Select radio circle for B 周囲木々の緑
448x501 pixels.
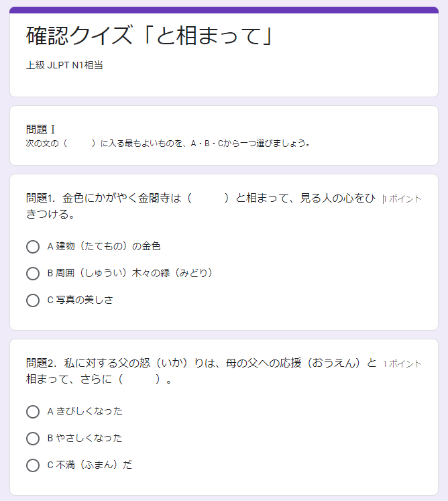(33, 274)
